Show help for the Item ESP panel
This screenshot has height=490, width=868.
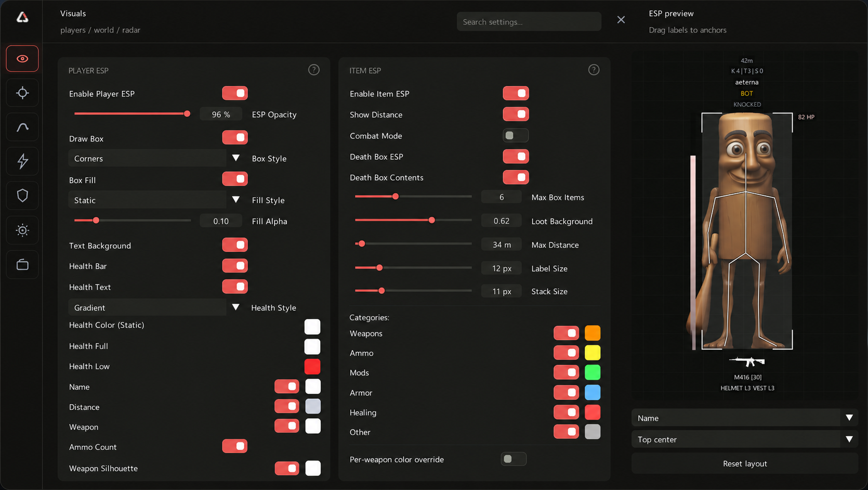pyautogui.click(x=594, y=70)
